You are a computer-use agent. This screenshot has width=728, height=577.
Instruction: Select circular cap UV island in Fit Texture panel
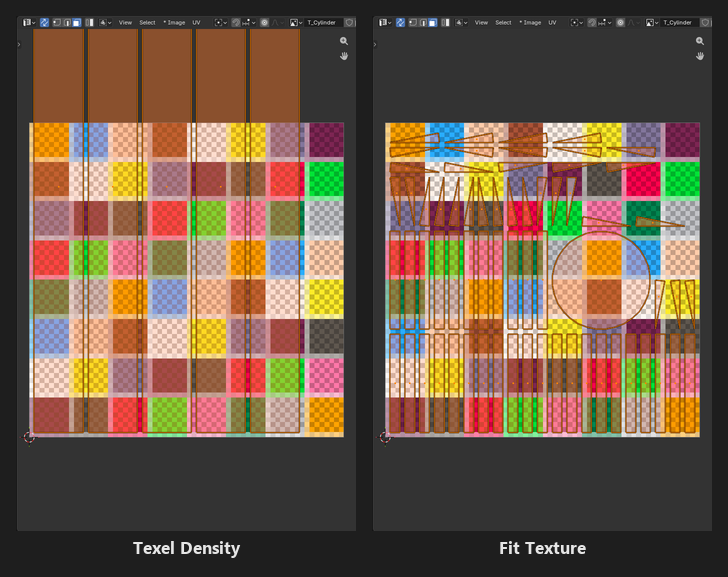click(601, 280)
